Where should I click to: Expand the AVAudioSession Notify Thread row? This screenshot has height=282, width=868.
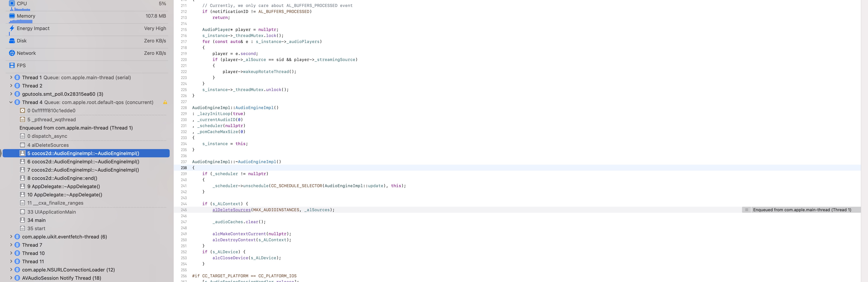click(11, 278)
